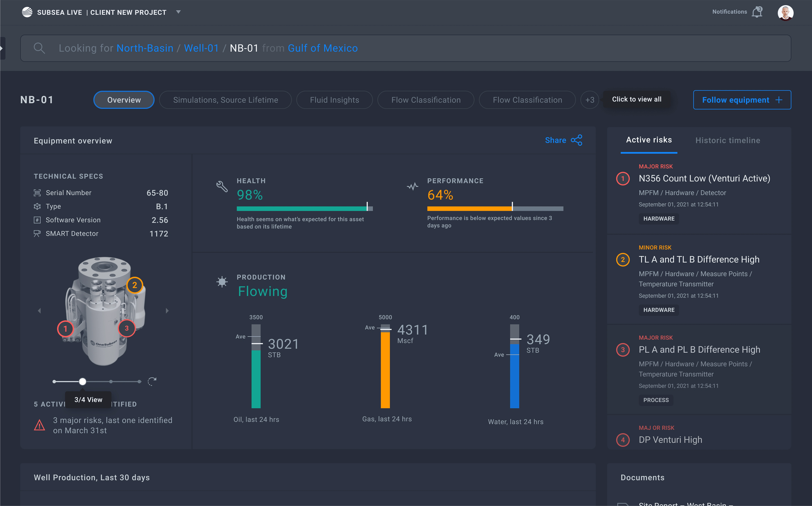
Task: Expand the +3 hidden tabs pill
Action: [589, 100]
